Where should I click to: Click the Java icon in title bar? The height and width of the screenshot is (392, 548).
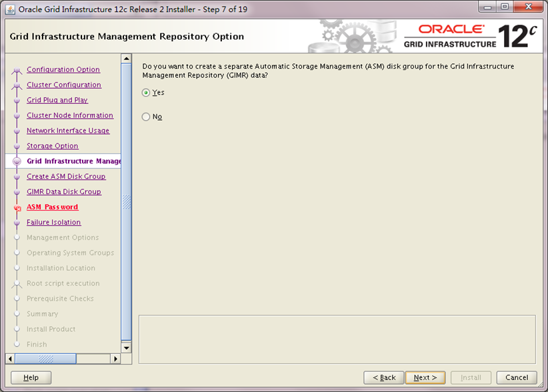(10, 10)
